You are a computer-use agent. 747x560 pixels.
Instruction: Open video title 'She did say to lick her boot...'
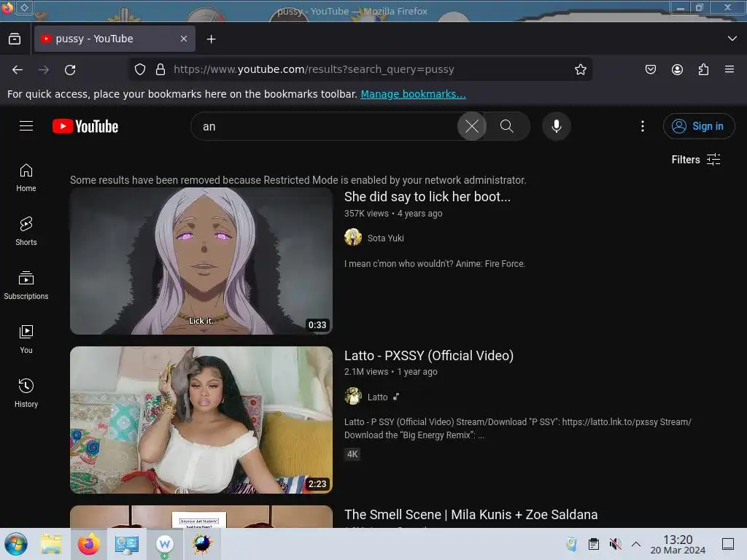click(427, 197)
